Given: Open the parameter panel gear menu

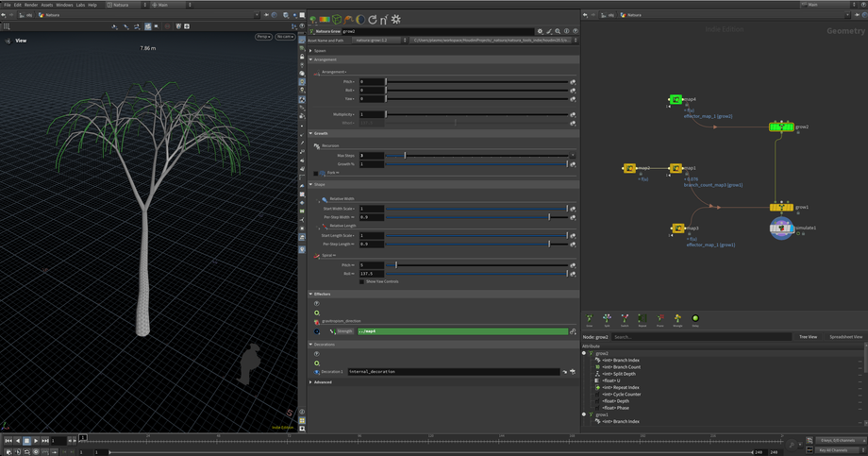Looking at the screenshot, I should point(540,31).
